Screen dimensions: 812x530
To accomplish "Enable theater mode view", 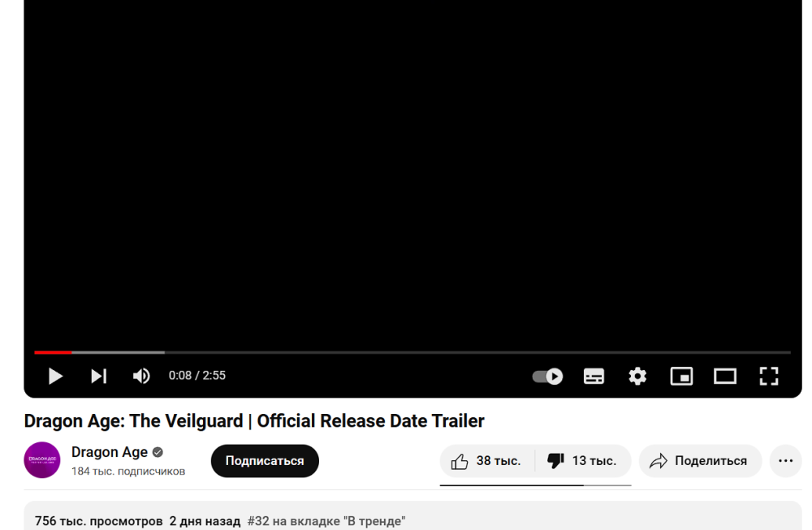I will (725, 377).
